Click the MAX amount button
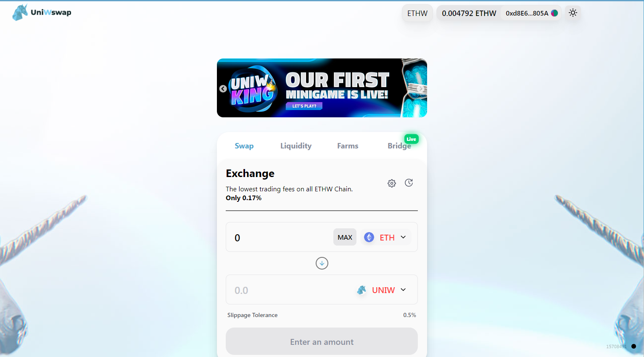The height and width of the screenshot is (357, 644). pos(345,237)
